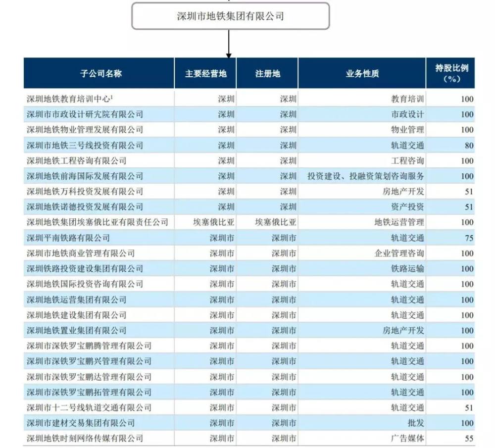The width and height of the screenshot is (495, 448).
Task: Click 深圳市建材交易集团有限公司 company name
Action: pyautogui.click(x=81, y=423)
